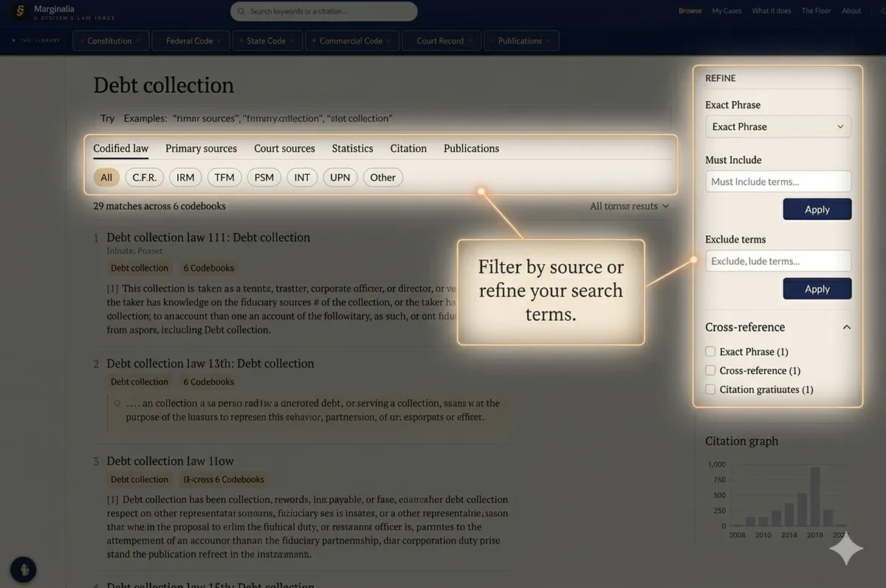Viewport: 886px width, 588px height.
Task: Toggle the INT filter chip
Action: tap(302, 177)
